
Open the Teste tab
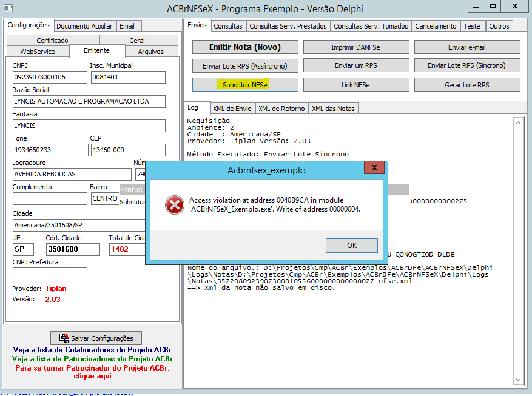472,26
